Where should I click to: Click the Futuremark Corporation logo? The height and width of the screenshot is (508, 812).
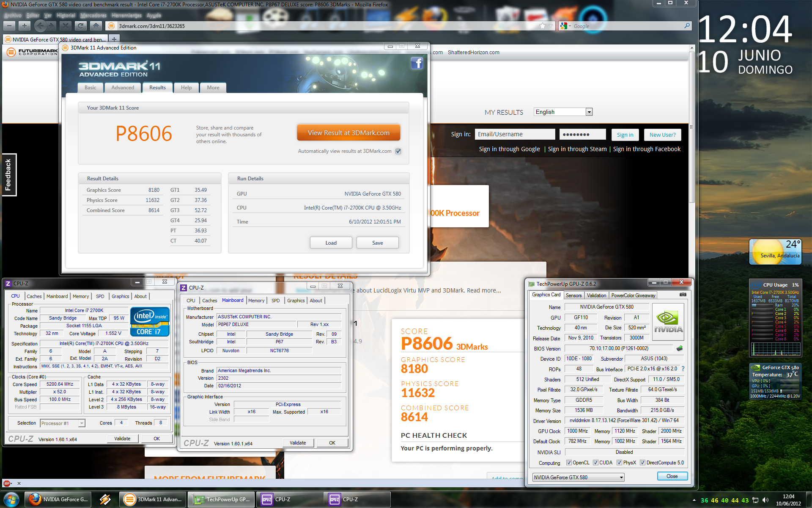pos(33,52)
